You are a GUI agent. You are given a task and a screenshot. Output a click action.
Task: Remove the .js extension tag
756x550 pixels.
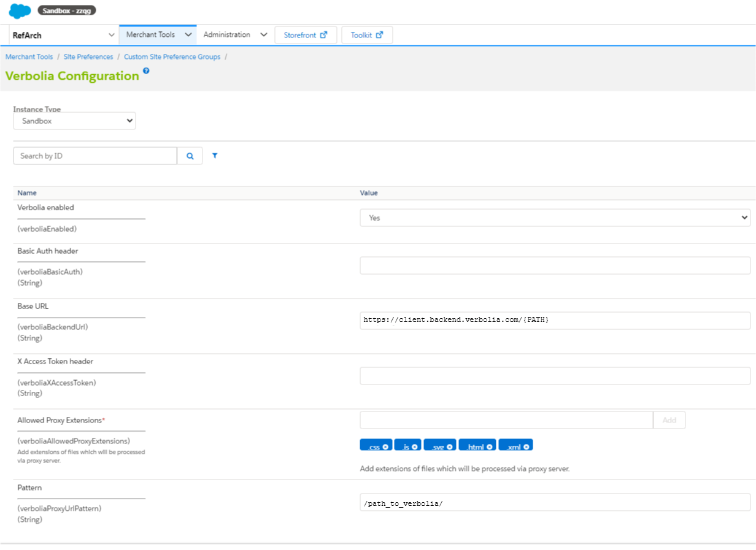(x=415, y=447)
